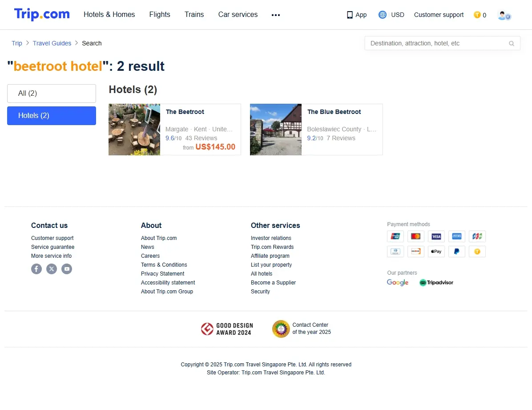Image resolution: width=532 pixels, height=410 pixels.
Task: Click the US$145.00 price
Action: click(x=215, y=147)
